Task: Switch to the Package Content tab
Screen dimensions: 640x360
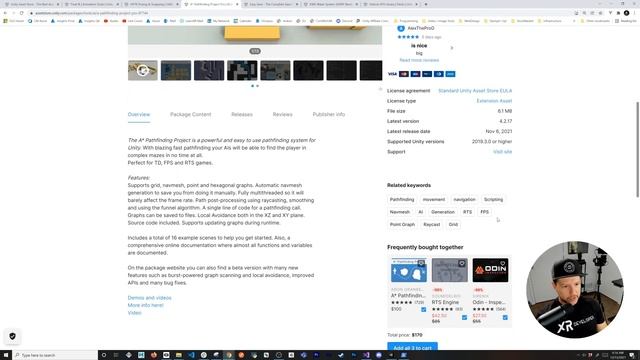Action: [x=191, y=114]
